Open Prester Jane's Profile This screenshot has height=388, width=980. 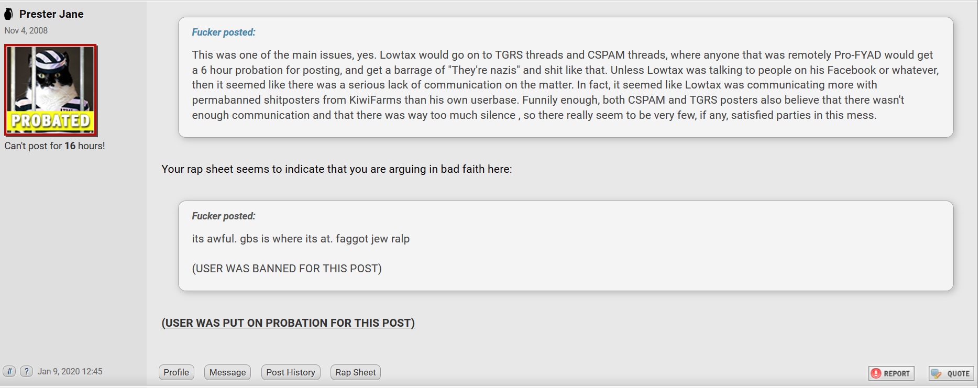[177, 372]
